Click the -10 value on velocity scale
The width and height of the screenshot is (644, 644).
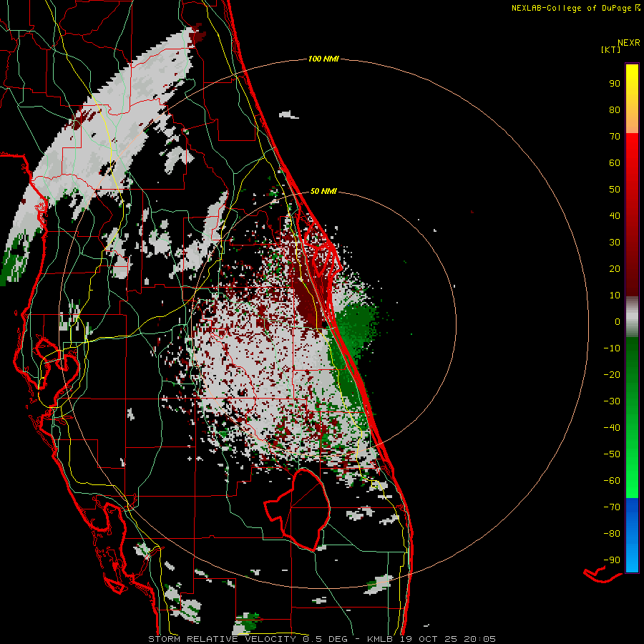pyautogui.click(x=612, y=348)
